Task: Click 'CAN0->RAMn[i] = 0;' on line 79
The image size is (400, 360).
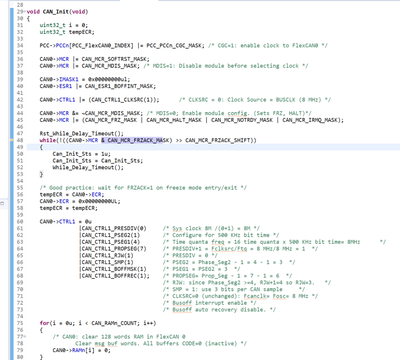Action: (82, 350)
